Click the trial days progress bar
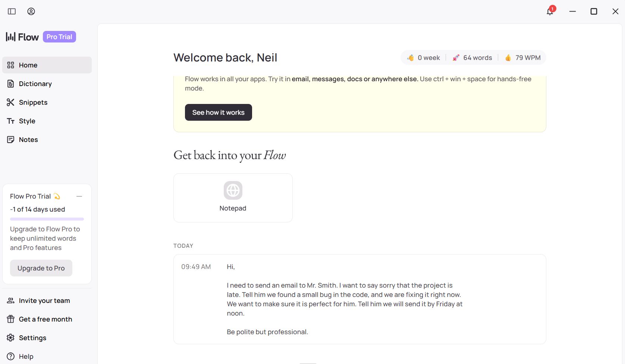Viewport: 625px width, 364px height. (x=47, y=219)
